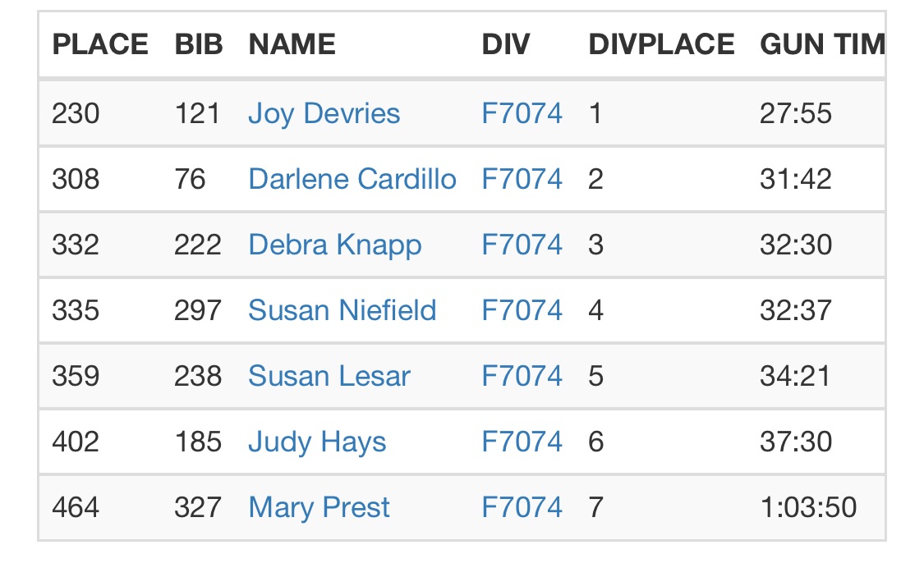Viewport: 924px width, 577px height.
Task: Open Mary Prest's runner link
Action: click(x=319, y=507)
